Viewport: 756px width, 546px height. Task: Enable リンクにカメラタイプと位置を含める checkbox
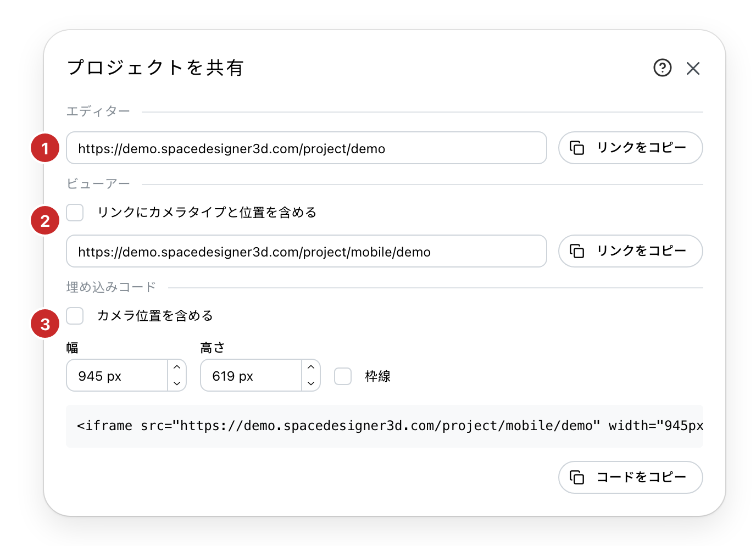[75, 213]
